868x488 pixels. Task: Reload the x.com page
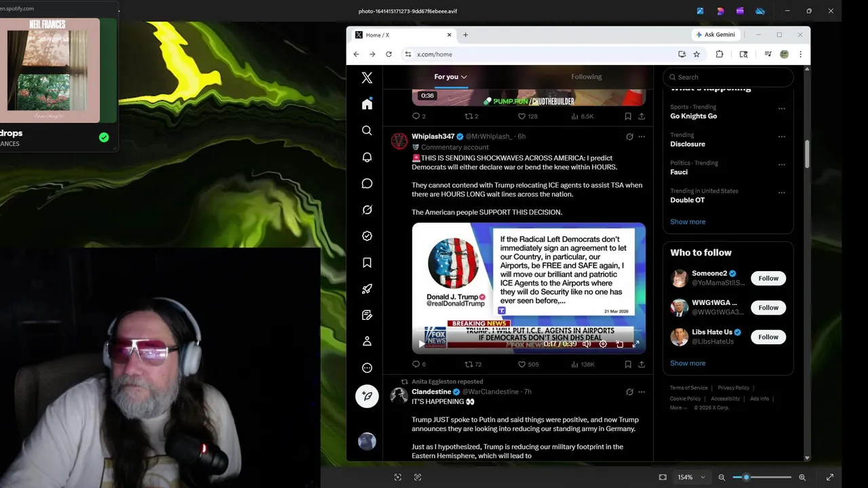pos(389,54)
